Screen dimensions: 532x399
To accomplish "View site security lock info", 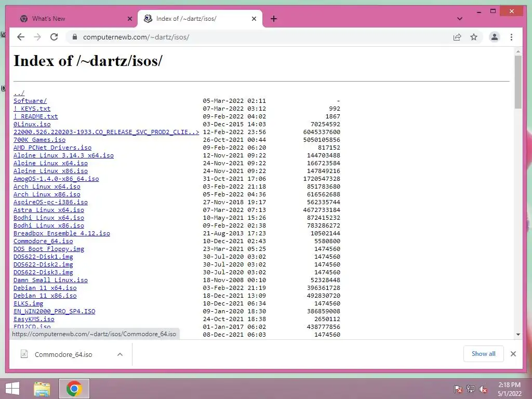I will (75, 37).
